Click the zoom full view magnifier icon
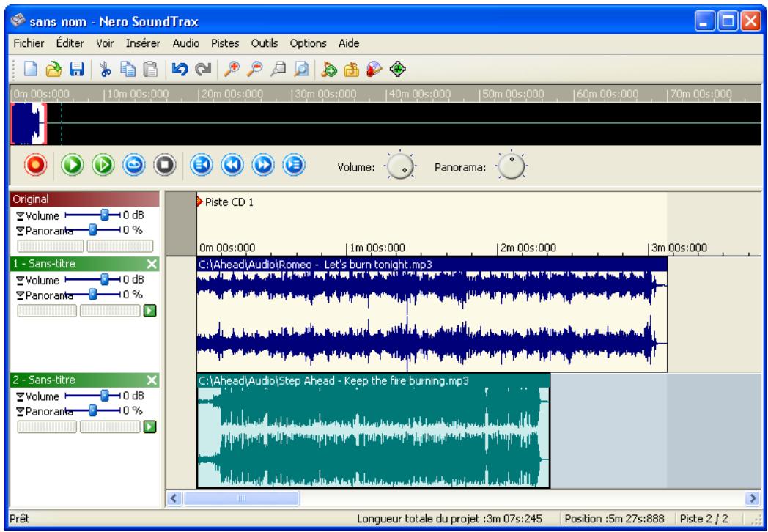Screen dimensions: 768x532 (300, 70)
